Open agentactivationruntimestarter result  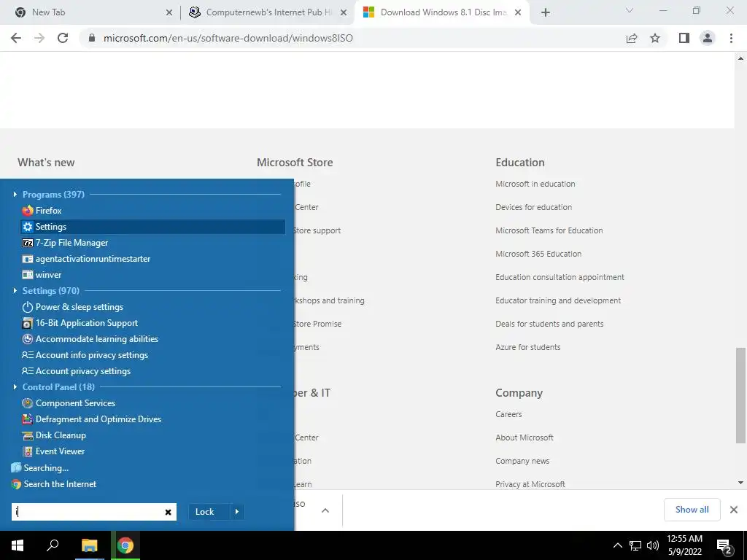(86, 259)
